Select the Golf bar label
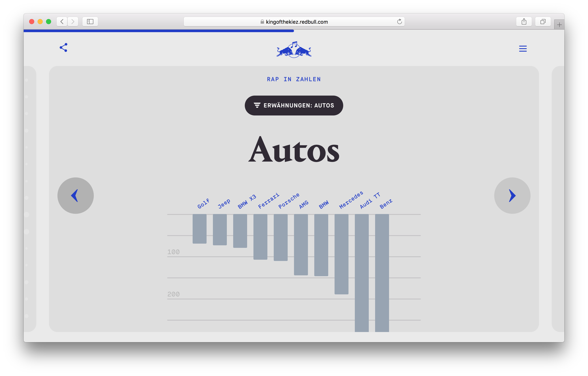The height and width of the screenshot is (376, 588). pos(203,203)
